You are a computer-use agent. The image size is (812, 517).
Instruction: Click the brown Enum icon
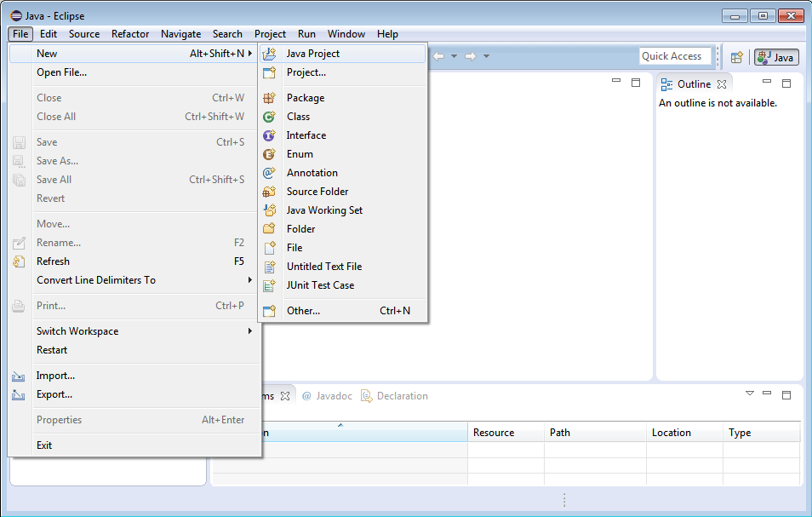(269, 154)
